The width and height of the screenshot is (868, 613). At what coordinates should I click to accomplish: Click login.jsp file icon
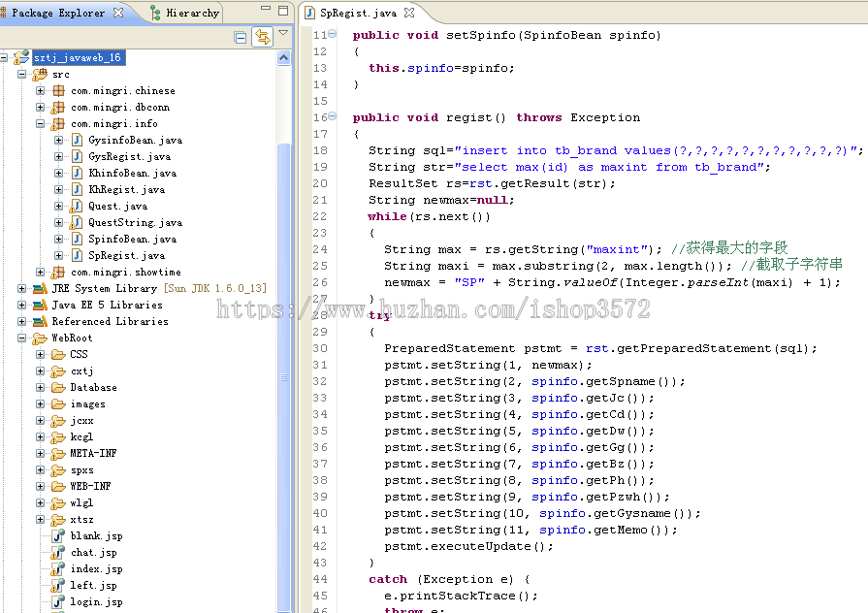(x=58, y=601)
